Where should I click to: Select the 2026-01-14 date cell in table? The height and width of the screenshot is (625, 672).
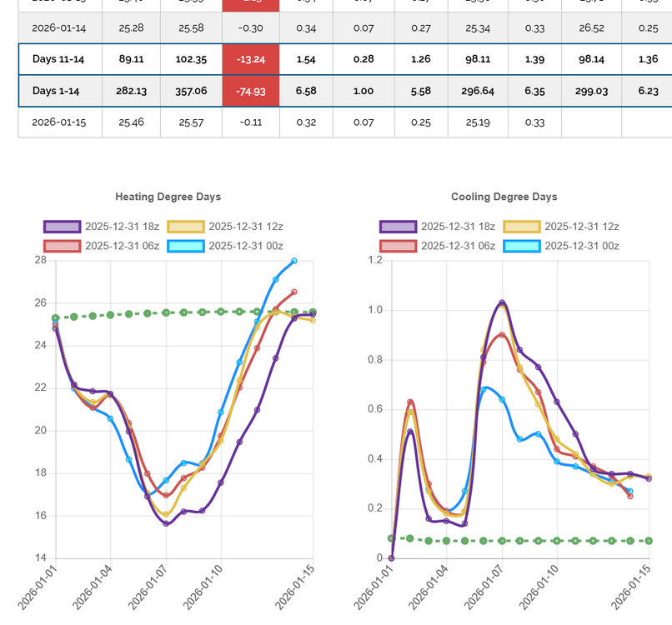coord(58,28)
